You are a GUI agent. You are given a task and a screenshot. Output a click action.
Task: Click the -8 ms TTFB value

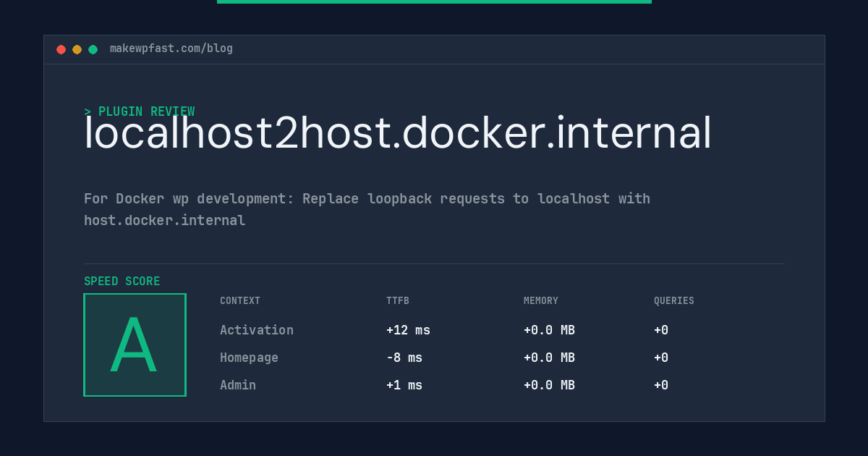pos(404,358)
